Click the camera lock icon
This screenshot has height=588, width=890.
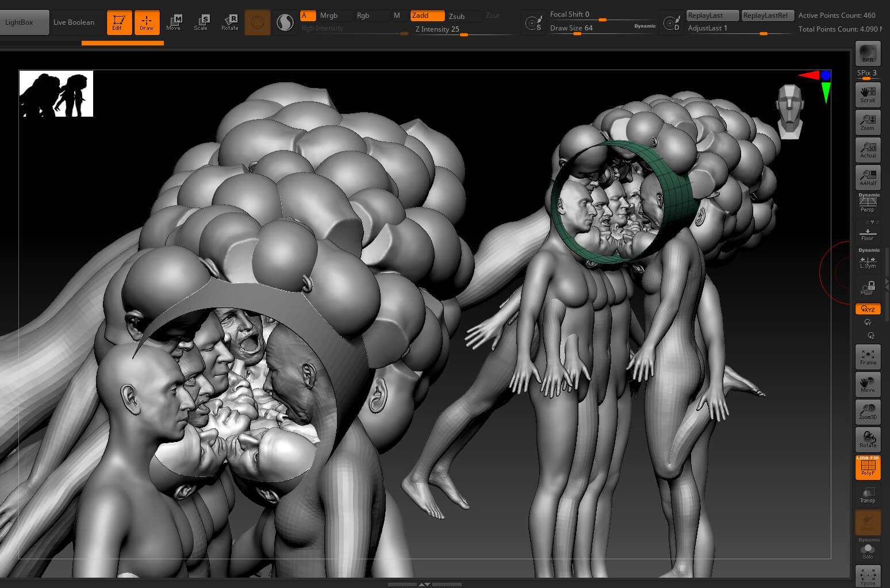[868, 287]
